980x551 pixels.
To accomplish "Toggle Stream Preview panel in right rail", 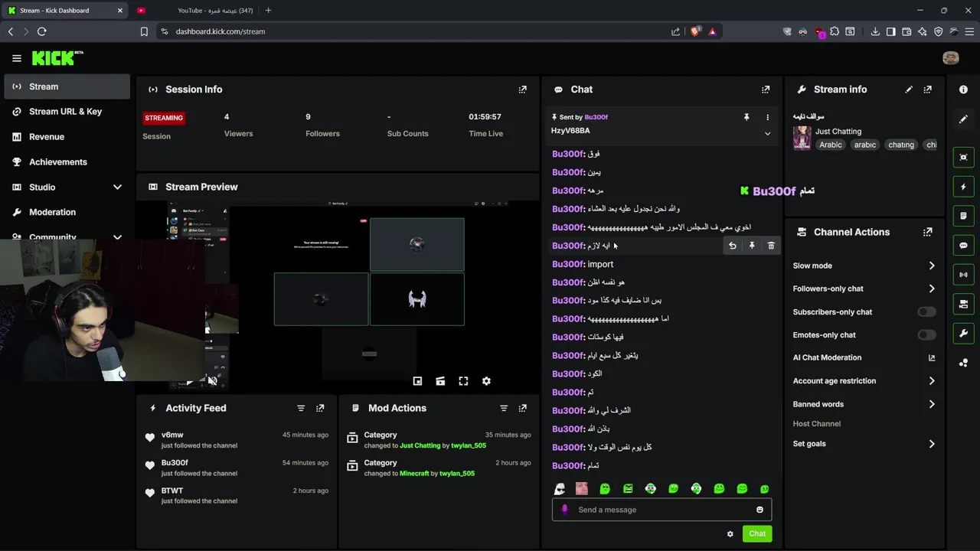I will (963, 158).
